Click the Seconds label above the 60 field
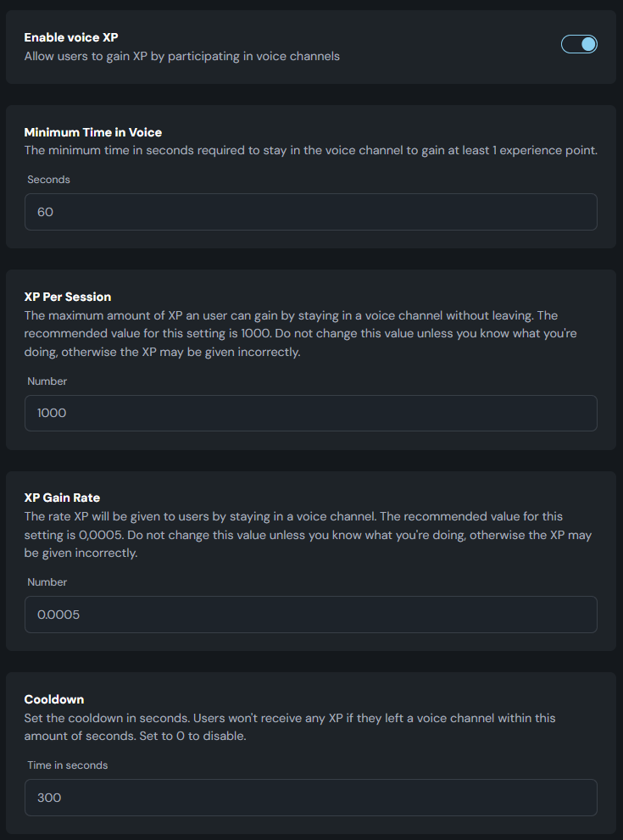 (49, 180)
